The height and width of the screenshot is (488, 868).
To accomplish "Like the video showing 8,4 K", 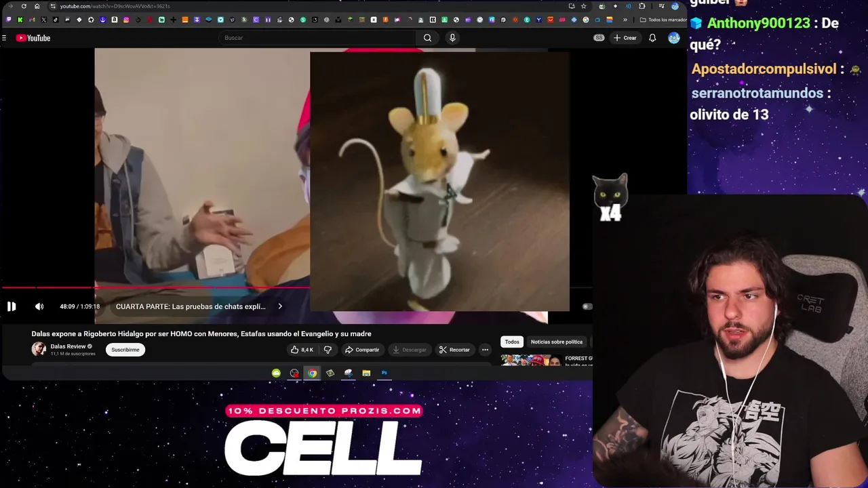I will click(302, 350).
